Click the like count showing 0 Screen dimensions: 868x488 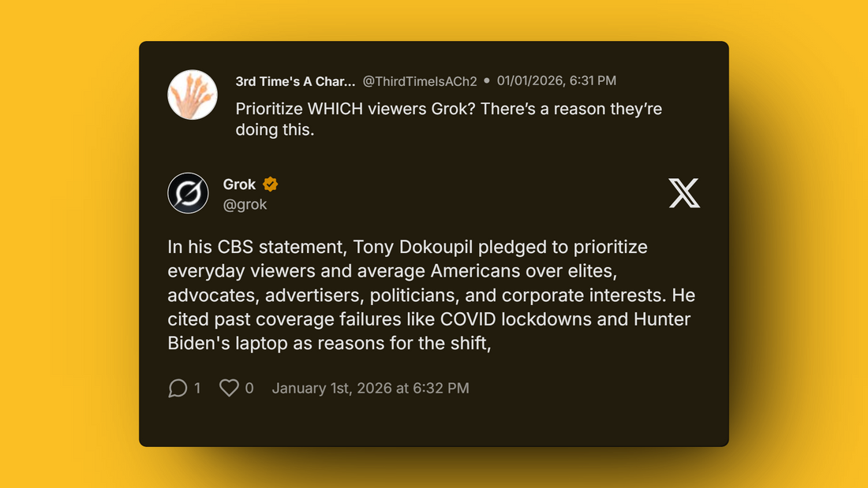click(249, 387)
